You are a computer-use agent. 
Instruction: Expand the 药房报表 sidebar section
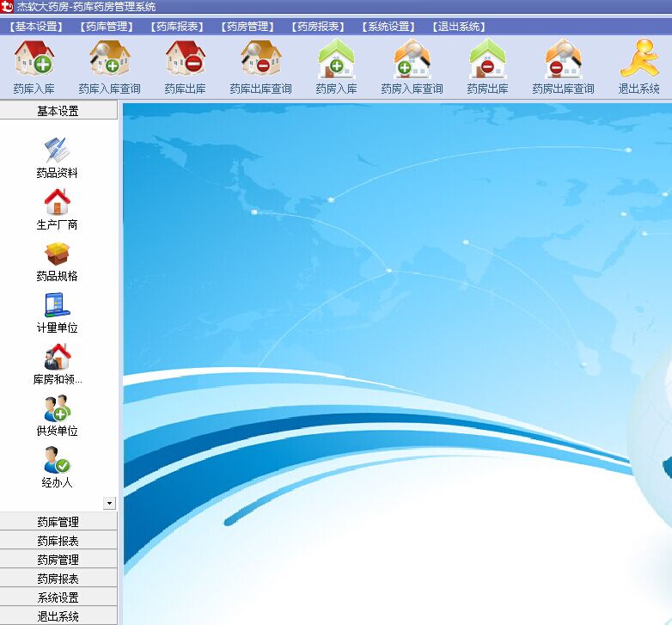[58, 579]
